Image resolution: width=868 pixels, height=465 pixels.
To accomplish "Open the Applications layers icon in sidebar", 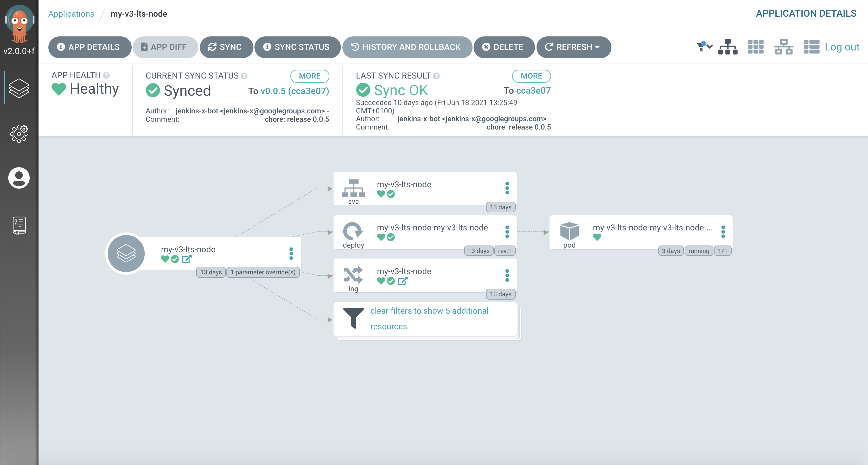I will pos(19,88).
